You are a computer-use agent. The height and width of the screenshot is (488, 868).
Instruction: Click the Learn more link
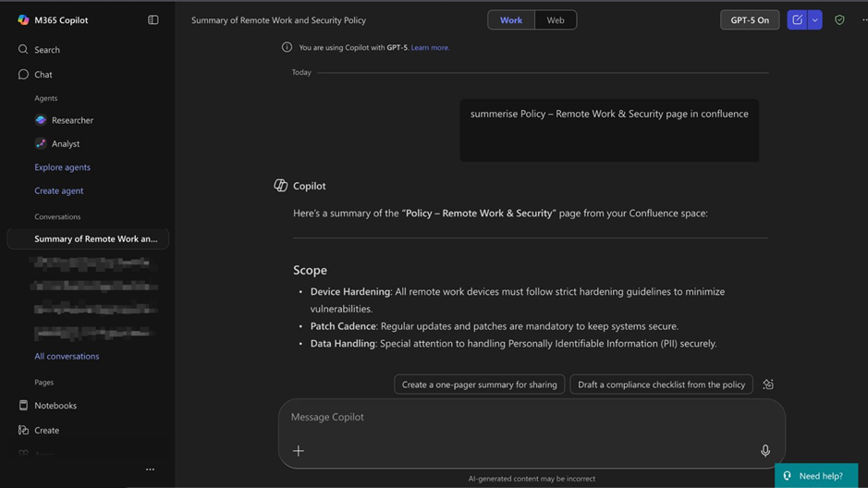pos(430,47)
